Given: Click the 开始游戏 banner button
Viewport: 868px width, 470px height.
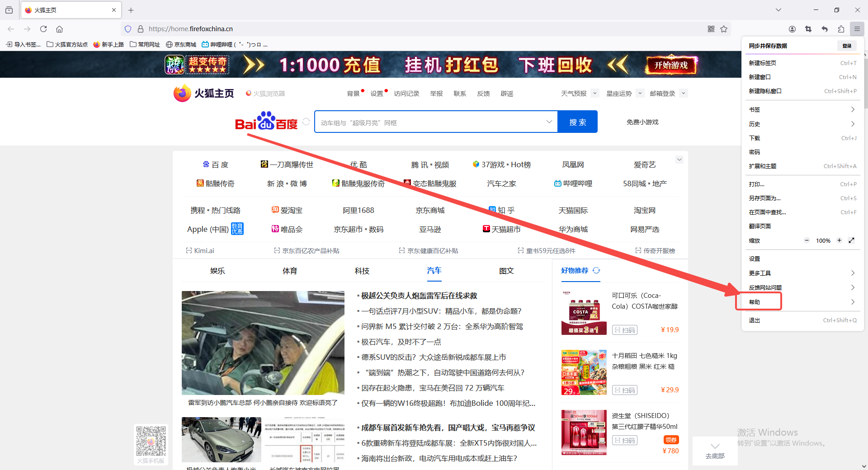Looking at the screenshot, I should 671,65.
